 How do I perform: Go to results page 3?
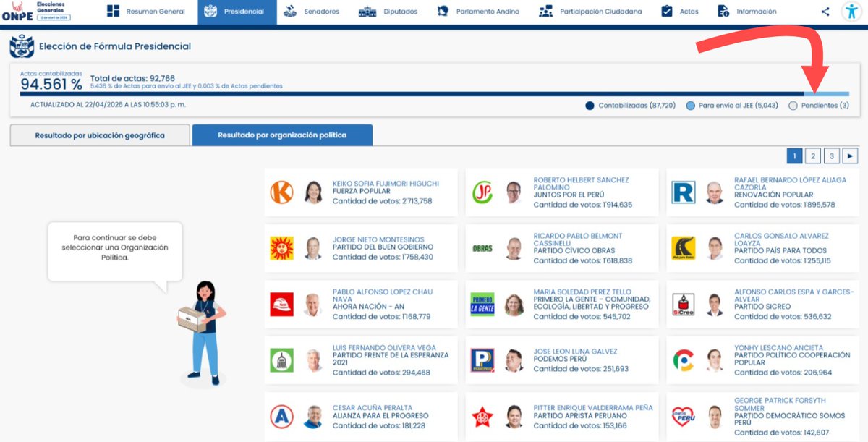[832, 156]
